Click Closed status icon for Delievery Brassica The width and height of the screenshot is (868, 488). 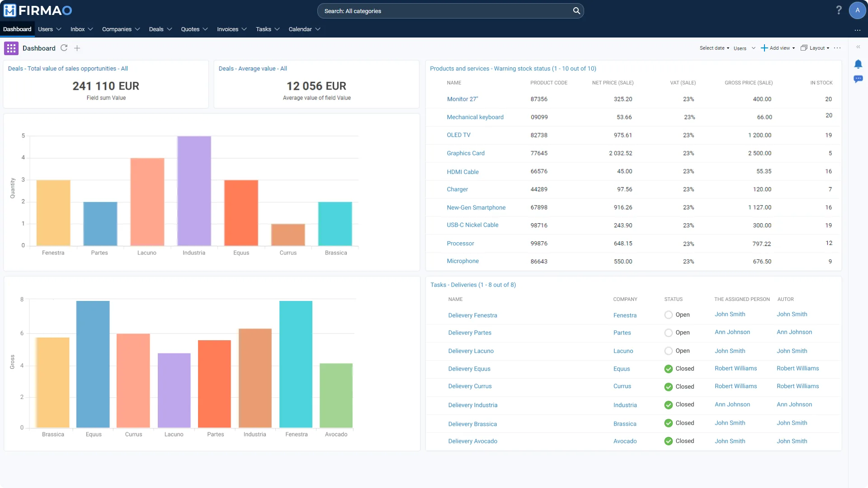(x=668, y=423)
